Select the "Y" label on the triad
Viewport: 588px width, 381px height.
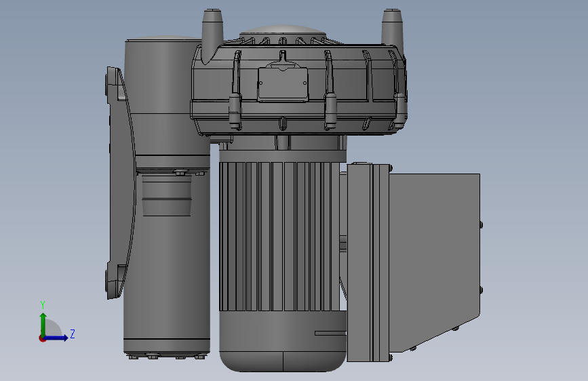(x=43, y=305)
